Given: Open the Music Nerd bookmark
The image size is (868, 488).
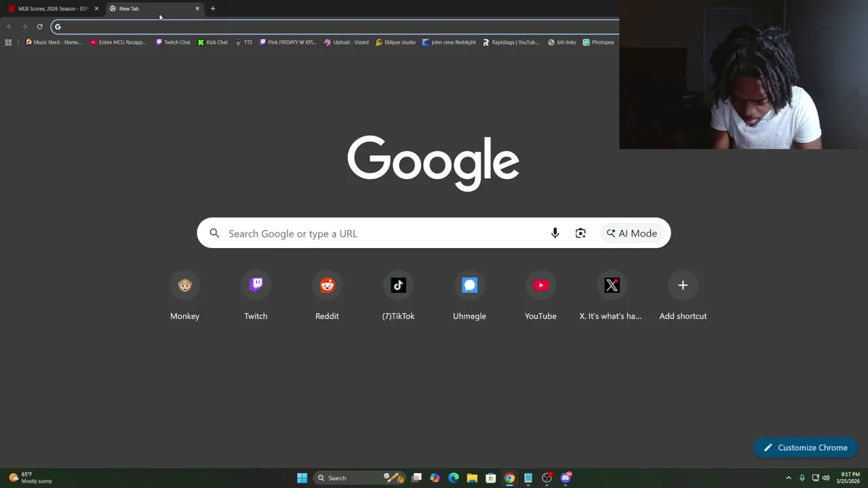Looking at the screenshot, I should 53,42.
